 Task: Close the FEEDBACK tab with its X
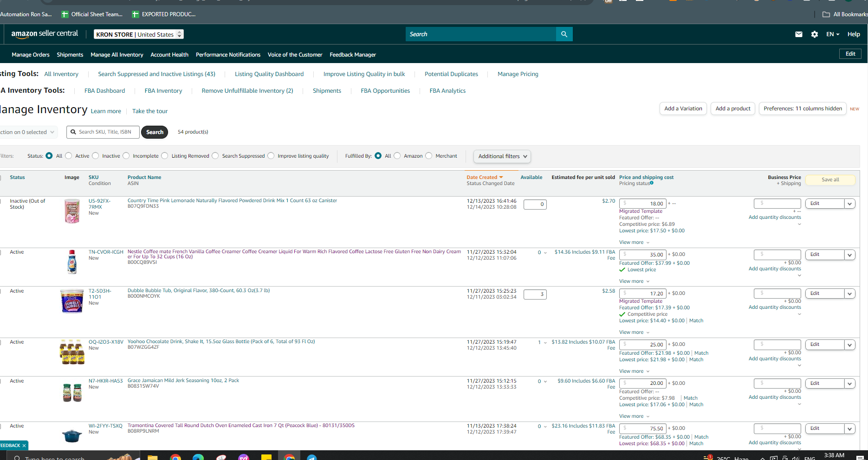pyautogui.click(x=24, y=446)
